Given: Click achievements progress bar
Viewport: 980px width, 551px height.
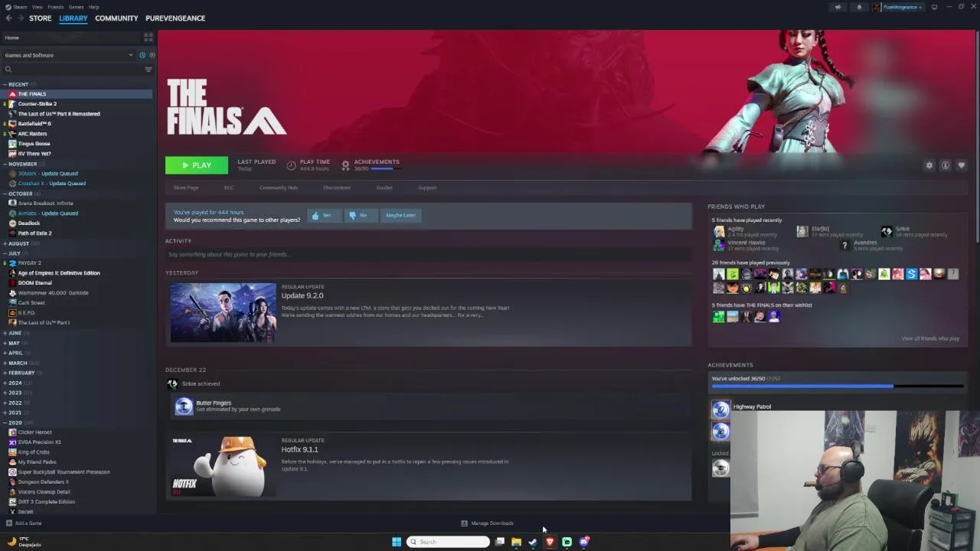Looking at the screenshot, I should click(x=837, y=386).
